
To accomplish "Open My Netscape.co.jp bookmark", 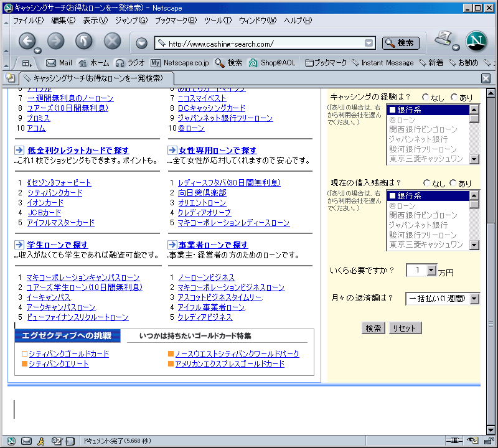I will coord(180,63).
